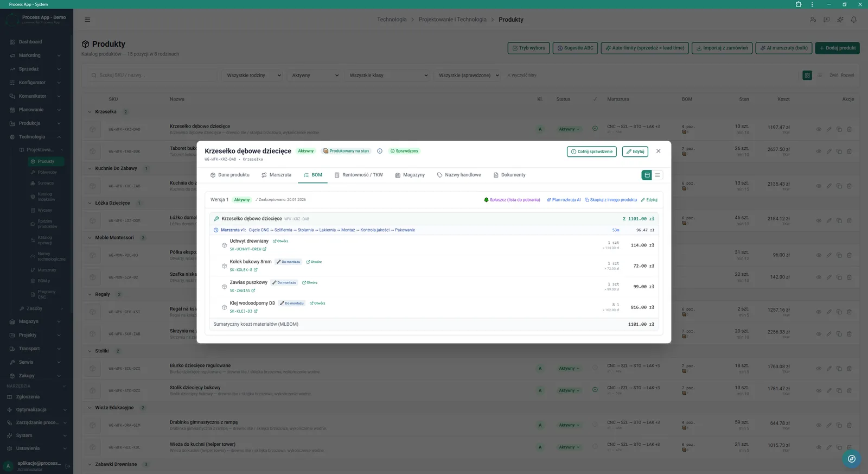The height and width of the screenshot is (474, 868).
Task: Toggle Sprawdzony status badge in dialog
Action: pos(404,151)
